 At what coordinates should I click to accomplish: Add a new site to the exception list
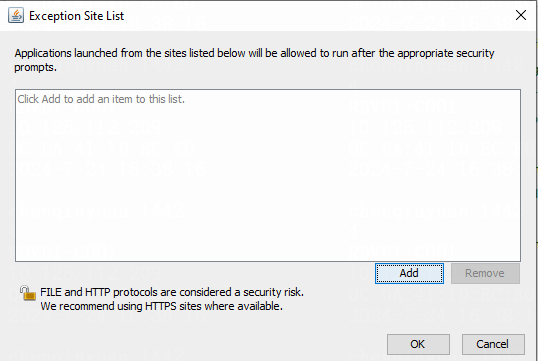[x=409, y=273]
